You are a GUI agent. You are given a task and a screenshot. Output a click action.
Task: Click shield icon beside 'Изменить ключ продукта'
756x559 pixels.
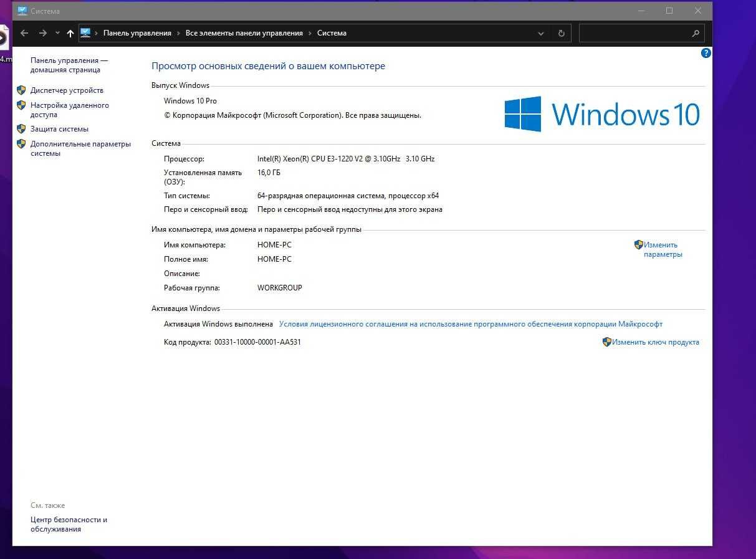607,342
